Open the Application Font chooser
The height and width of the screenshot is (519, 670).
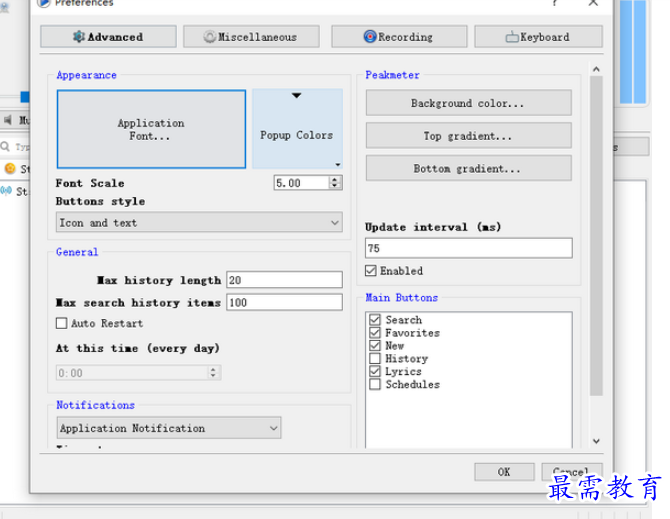(151, 129)
